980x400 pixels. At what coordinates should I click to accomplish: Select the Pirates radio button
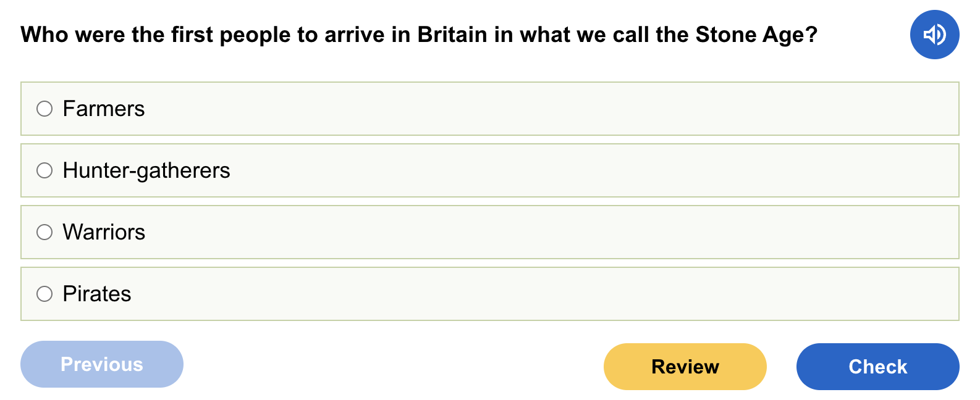(44, 294)
